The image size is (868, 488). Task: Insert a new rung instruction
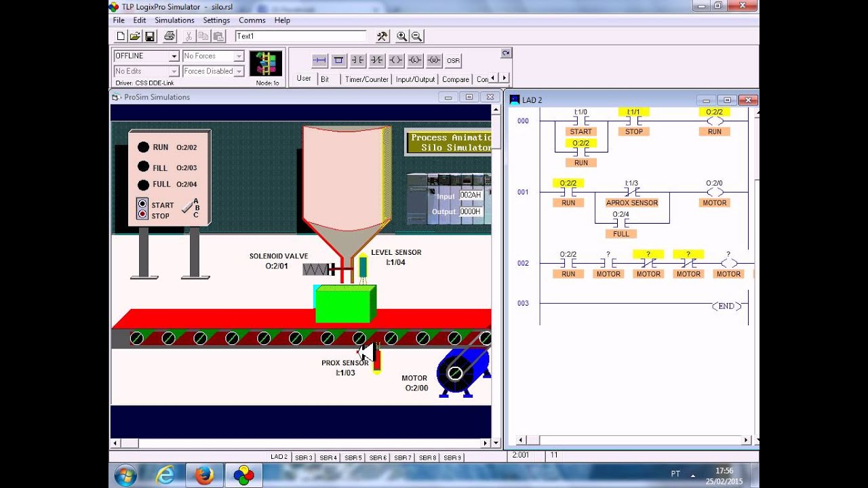tap(319, 60)
